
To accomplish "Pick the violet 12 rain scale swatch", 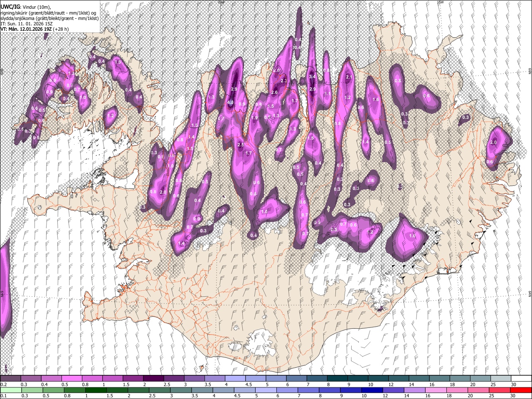I will pyautogui.click(x=393, y=390).
